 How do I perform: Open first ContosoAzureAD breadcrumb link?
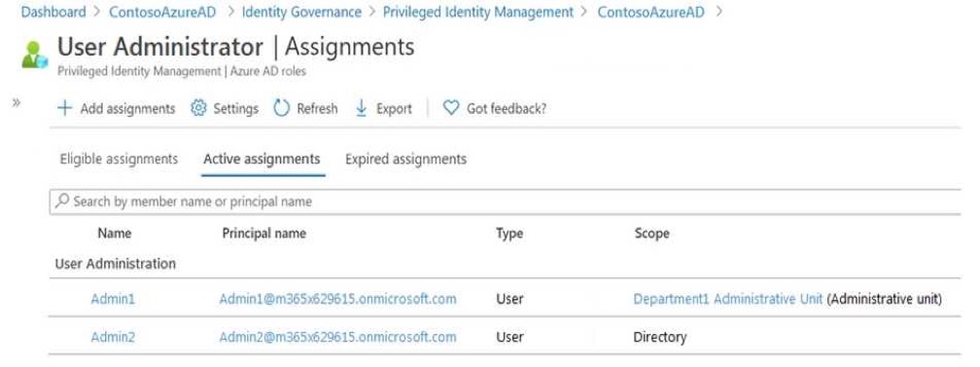pos(162,12)
